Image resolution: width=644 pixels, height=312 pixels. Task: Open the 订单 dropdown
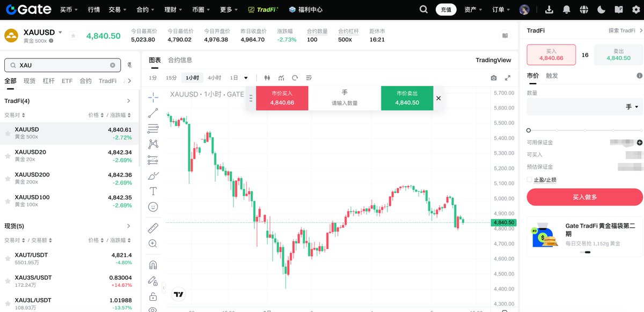point(501,9)
